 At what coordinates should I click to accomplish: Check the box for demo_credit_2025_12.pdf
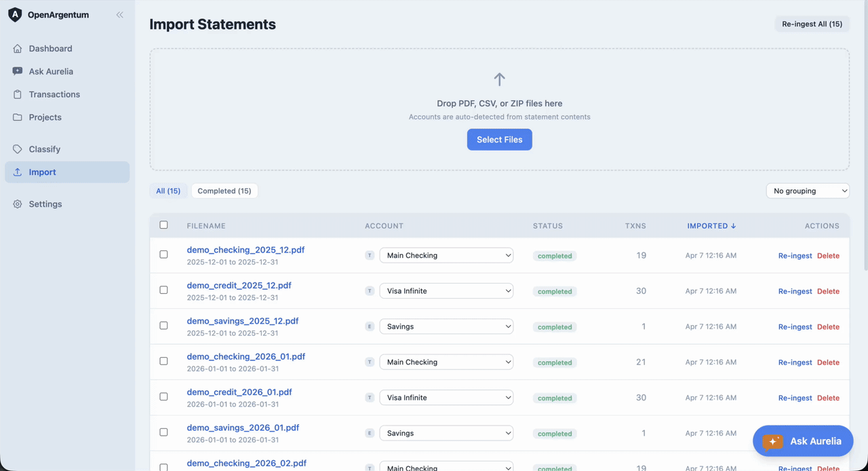pos(163,290)
